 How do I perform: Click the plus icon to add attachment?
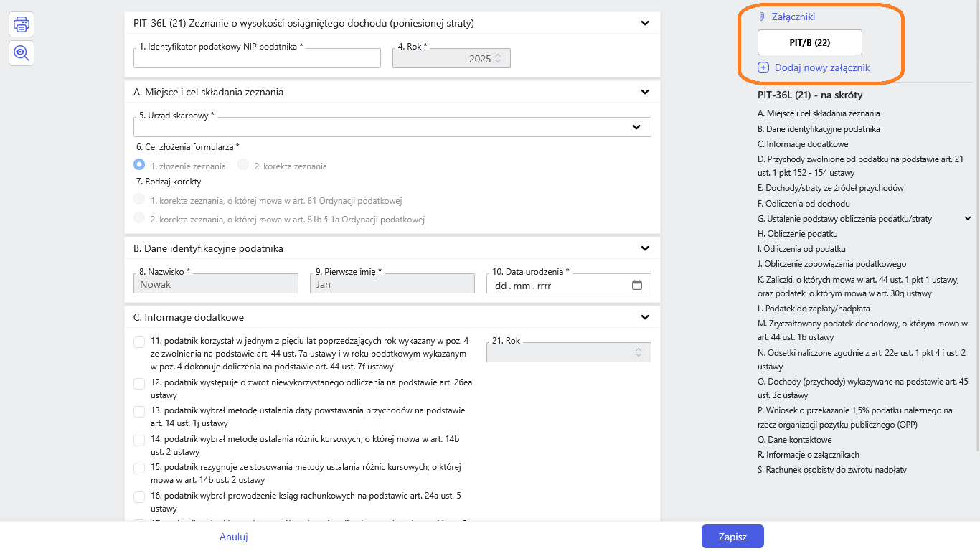click(x=763, y=68)
